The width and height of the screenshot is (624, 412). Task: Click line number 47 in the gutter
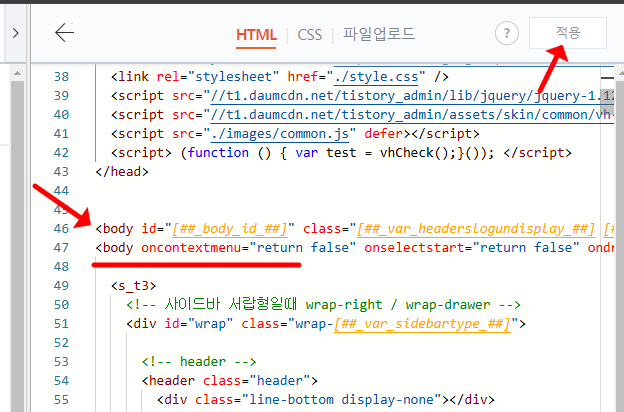click(x=61, y=248)
